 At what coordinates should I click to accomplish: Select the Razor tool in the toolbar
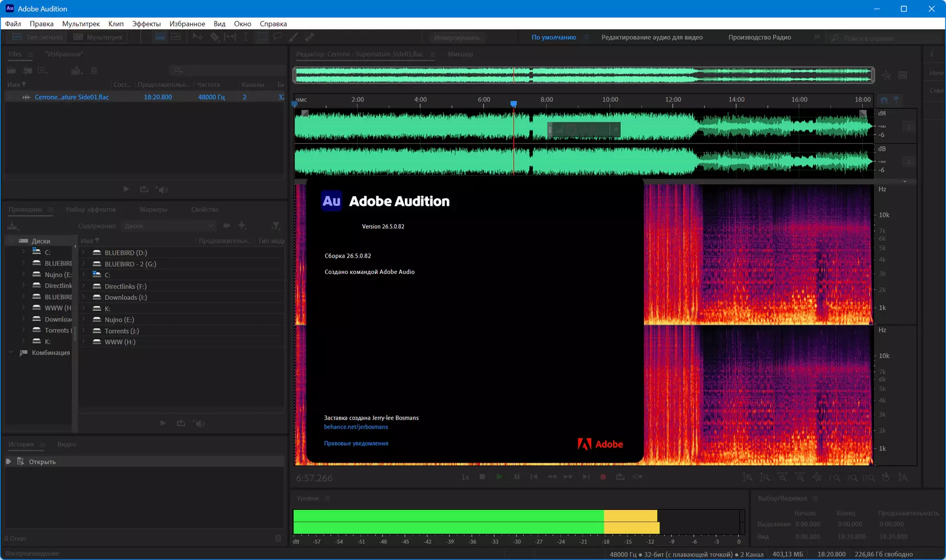point(215,37)
